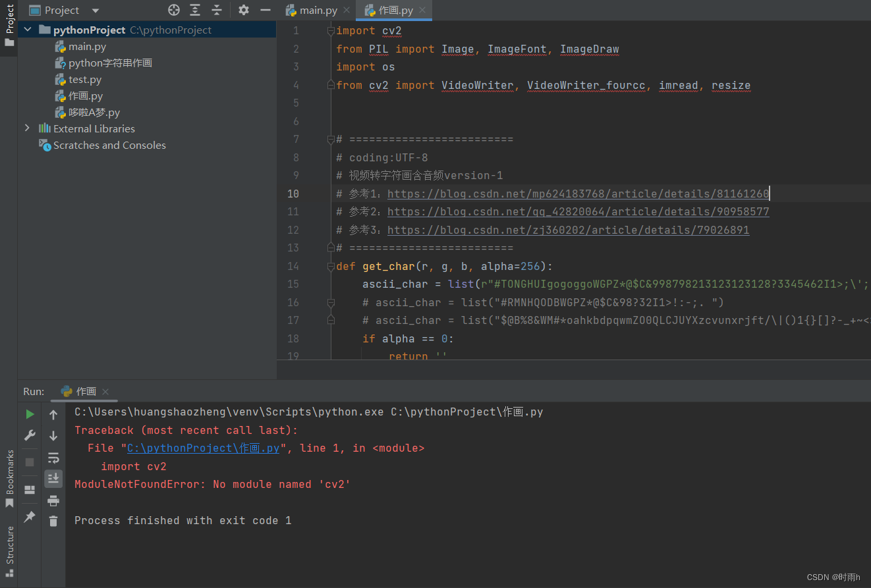The image size is (871, 588).
Task: Select main.py in project tree
Action: click(87, 46)
